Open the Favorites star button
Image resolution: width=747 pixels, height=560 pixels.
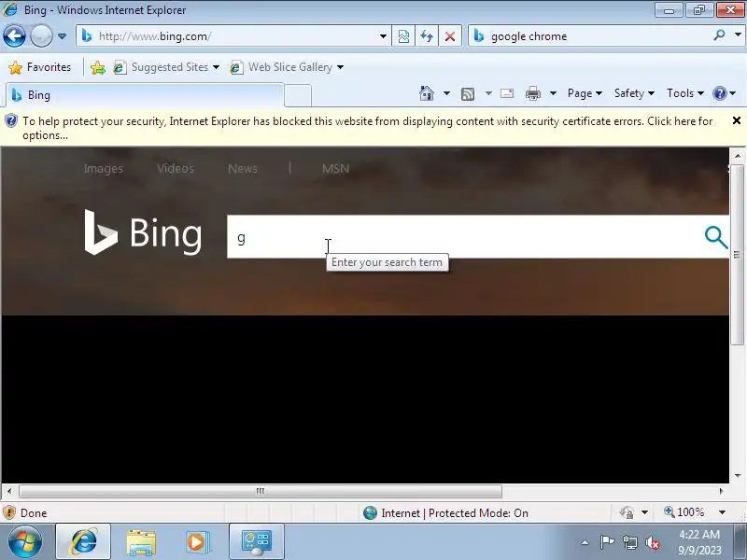(x=40, y=67)
